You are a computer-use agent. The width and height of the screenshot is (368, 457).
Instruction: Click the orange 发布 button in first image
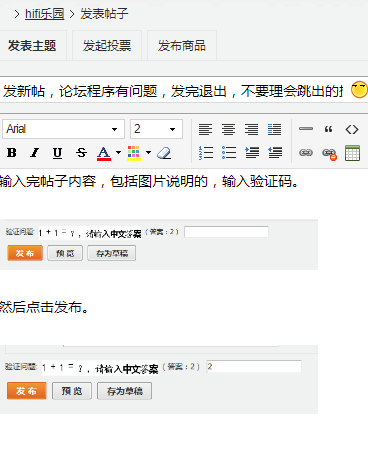point(25,253)
